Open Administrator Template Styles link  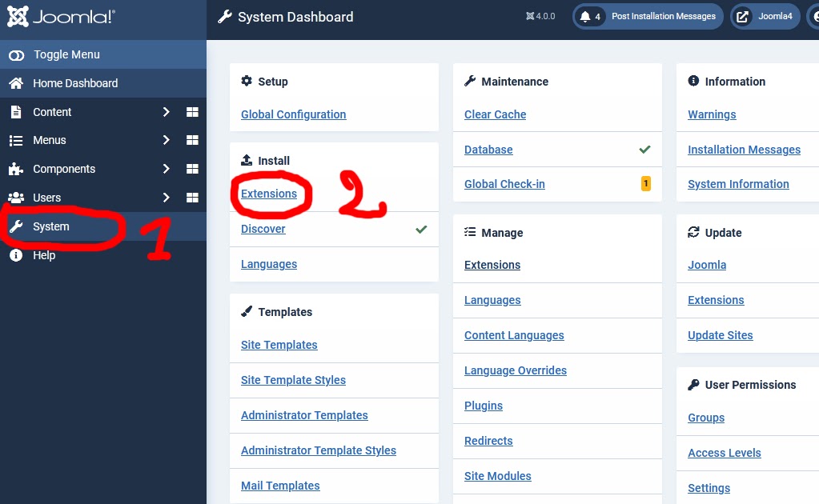(319, 450)
